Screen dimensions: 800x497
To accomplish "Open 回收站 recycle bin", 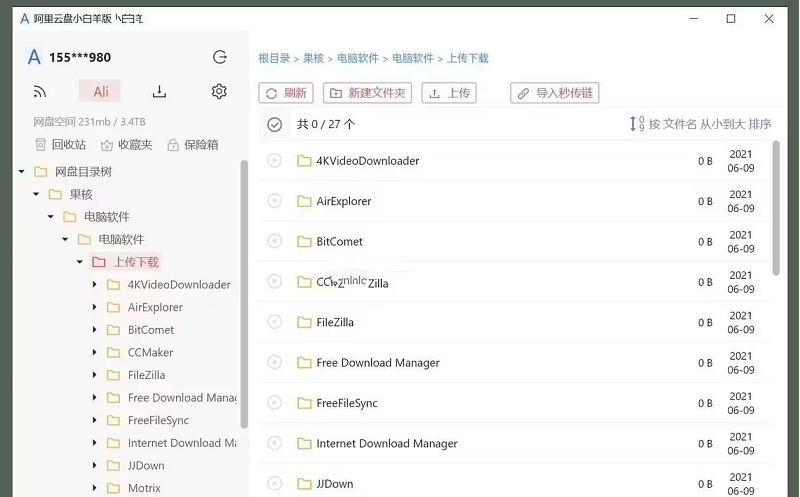I will click(60, 145).
